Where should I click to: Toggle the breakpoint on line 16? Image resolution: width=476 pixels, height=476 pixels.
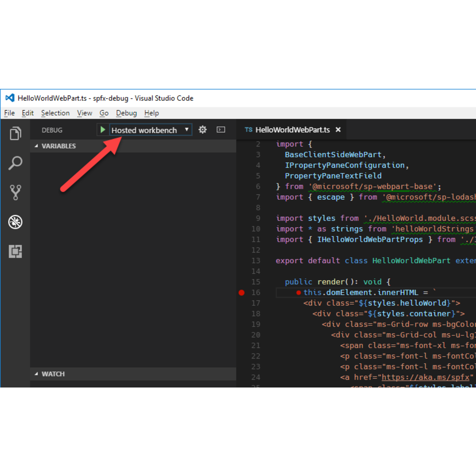pos(242,293)
